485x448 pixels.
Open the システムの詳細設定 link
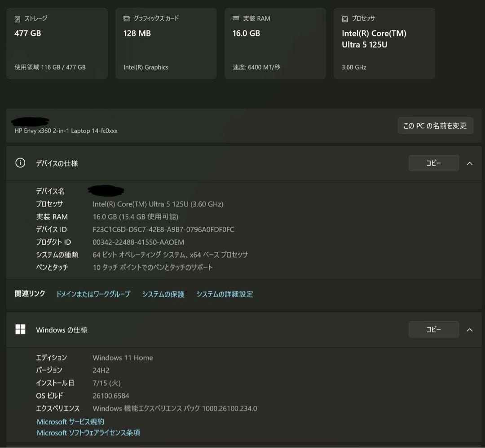(x=225, y=294)
